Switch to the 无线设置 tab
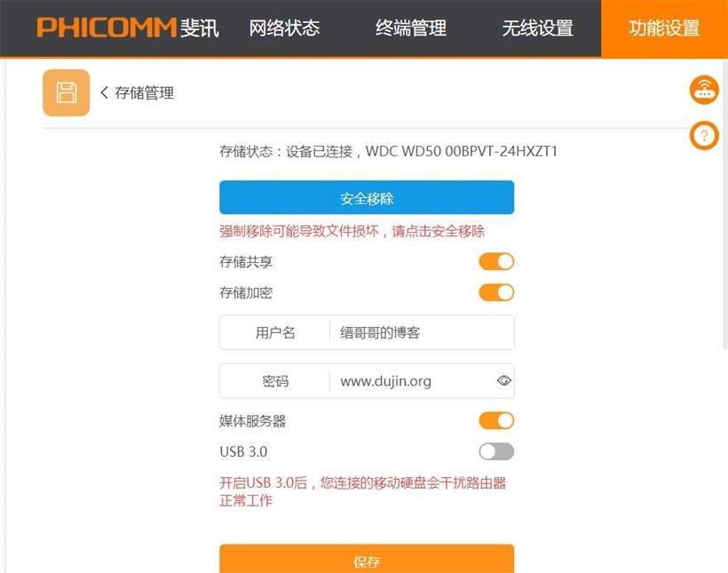The width and height of the screenshot is (728, 573). pyautogui.click(x=538, y=28)
